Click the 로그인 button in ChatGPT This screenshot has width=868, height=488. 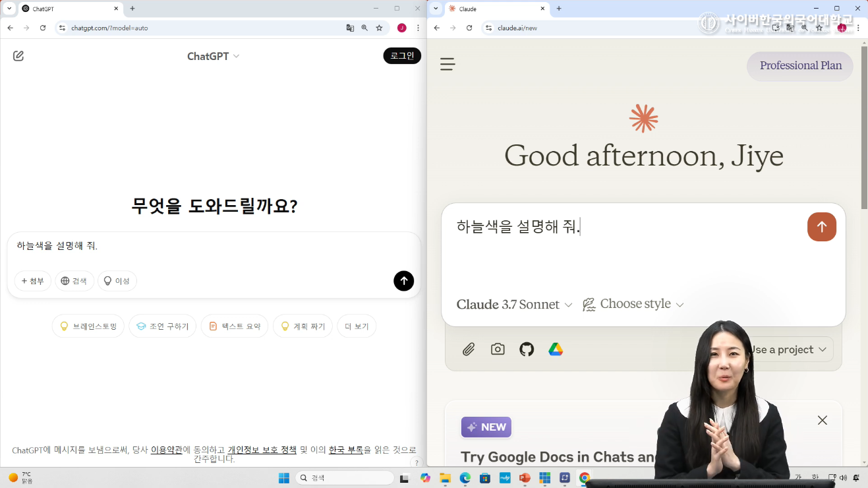pos(402,56)
